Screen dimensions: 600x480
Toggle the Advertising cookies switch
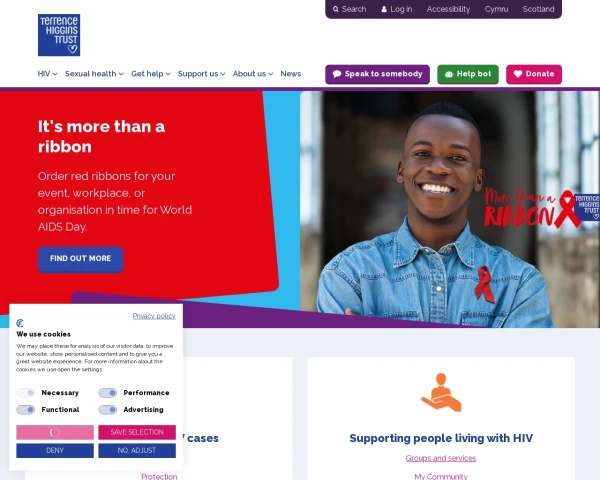(108, 410)
